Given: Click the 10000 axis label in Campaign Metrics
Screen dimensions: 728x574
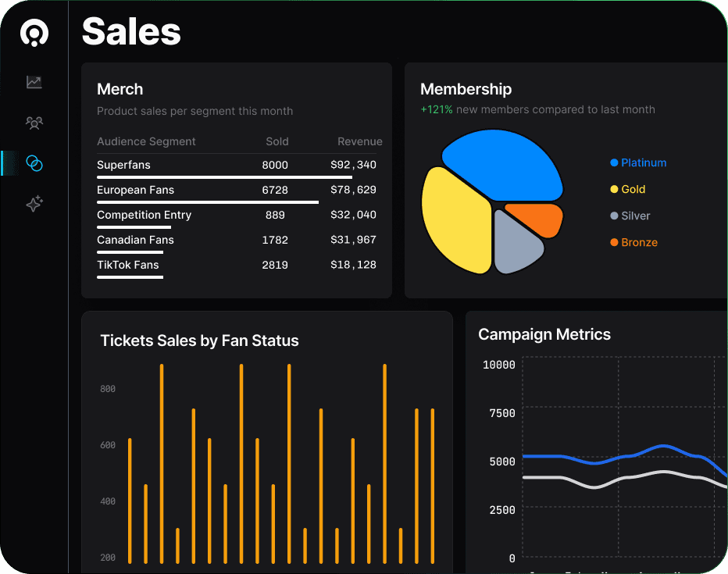Looking at the screenshot, I should 499,365.
